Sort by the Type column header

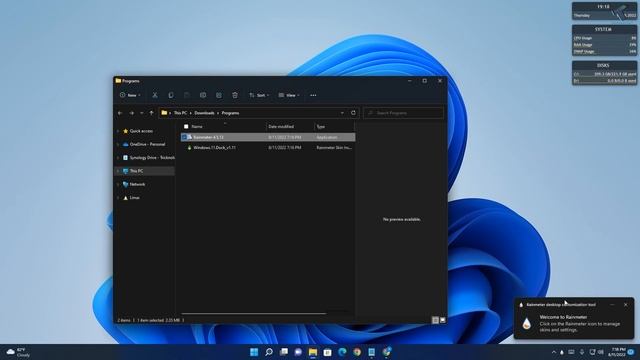321,127
